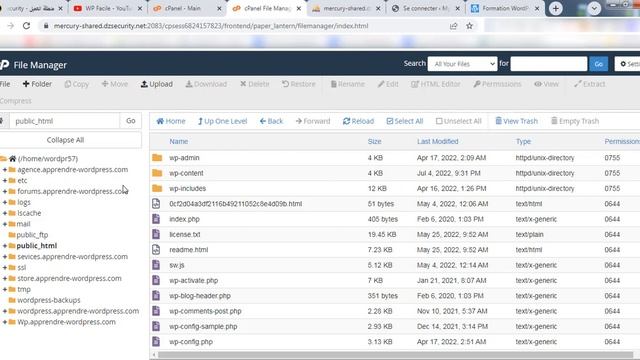
Task: Click the blue search Go button
Action: (x=598, y=64)
